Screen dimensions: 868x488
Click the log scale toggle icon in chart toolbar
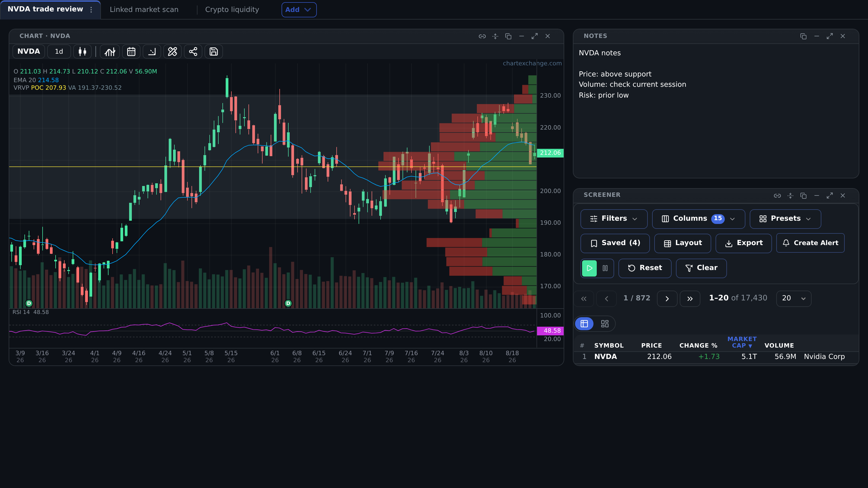[x=152, y=52]
